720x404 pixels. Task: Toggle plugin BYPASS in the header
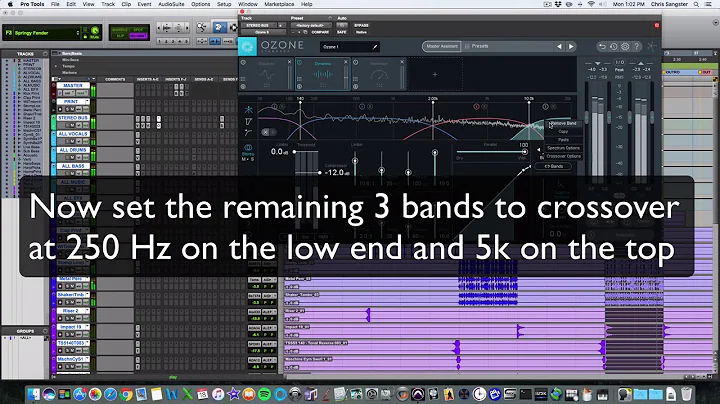361,25
